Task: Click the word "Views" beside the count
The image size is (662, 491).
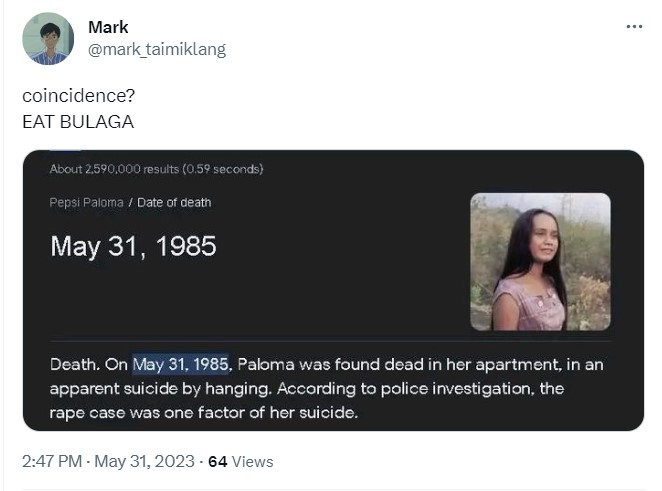Action: (254, 461)
